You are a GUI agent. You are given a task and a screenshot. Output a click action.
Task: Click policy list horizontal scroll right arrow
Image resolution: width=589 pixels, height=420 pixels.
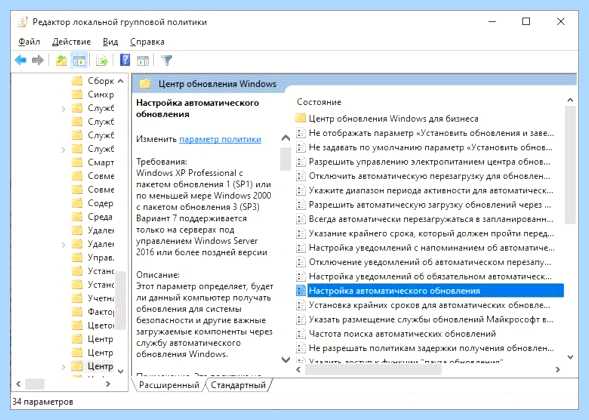point(557,370)
